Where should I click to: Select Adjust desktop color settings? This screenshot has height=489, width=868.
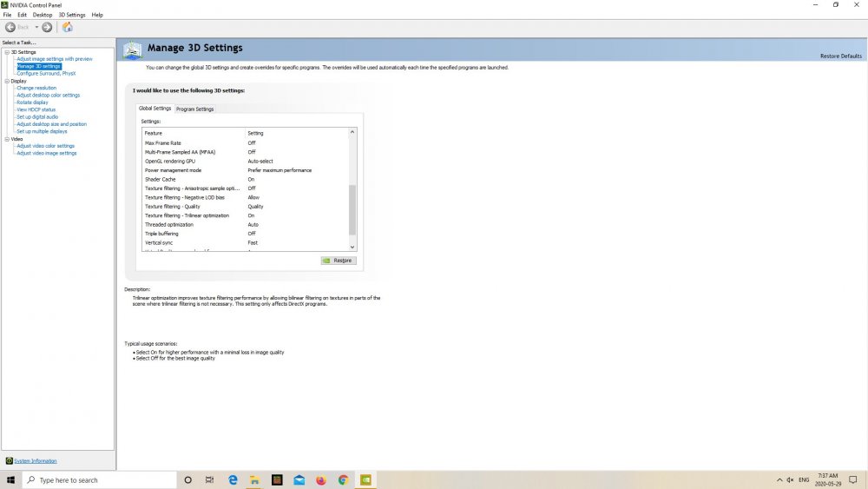(48, 95)
